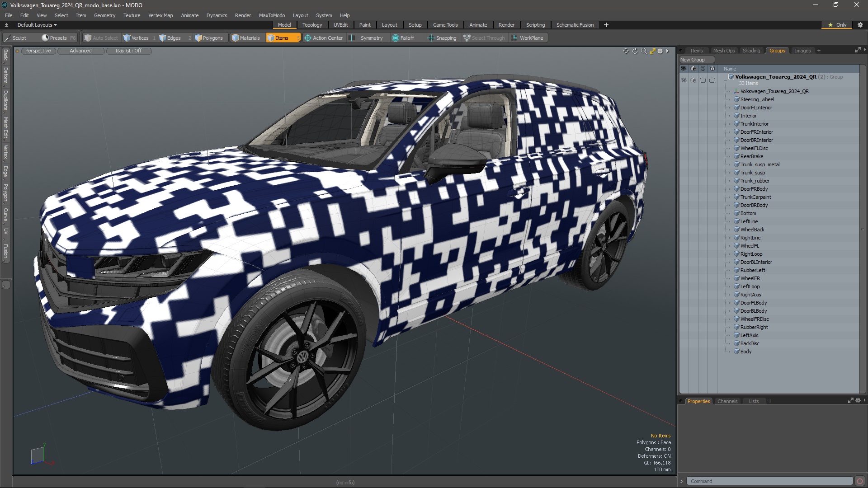Image resolution: width=868 pixels, height=488 pixels.
Task: Click the viewport rotate icon
Action: (x=635, y=51)
